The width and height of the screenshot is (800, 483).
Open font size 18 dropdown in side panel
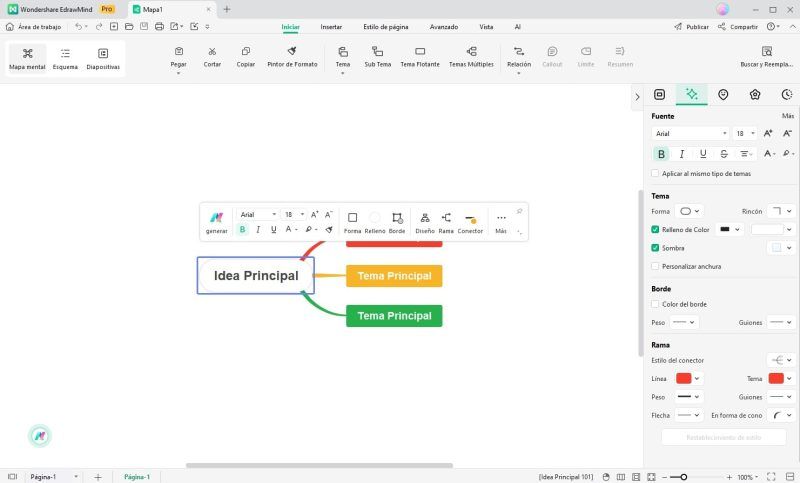tap(744, 134)
